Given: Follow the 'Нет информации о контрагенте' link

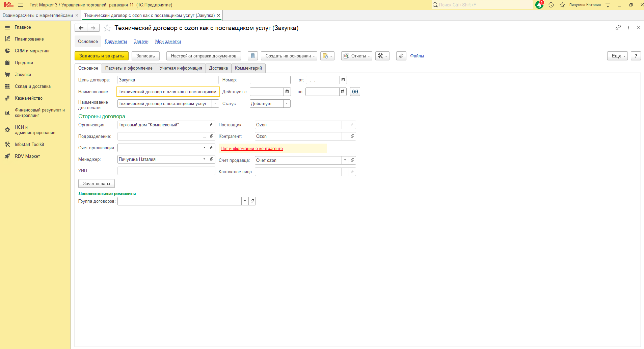Looking at the screenshot, I should pyautogui.click(x=251, y=149).
